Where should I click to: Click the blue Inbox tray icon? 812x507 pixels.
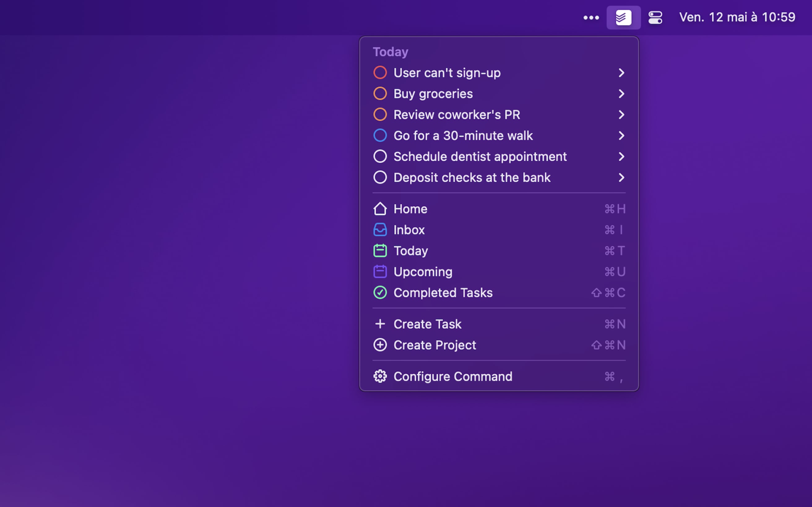380,230
